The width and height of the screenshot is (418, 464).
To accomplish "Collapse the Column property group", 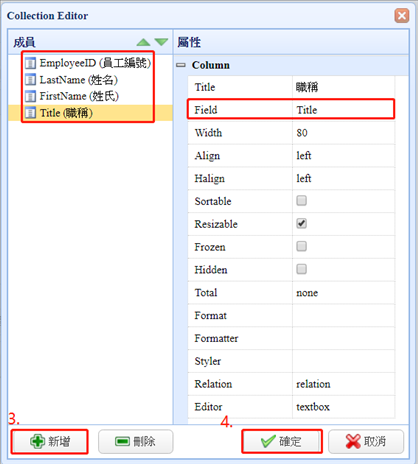I will 181,65.
